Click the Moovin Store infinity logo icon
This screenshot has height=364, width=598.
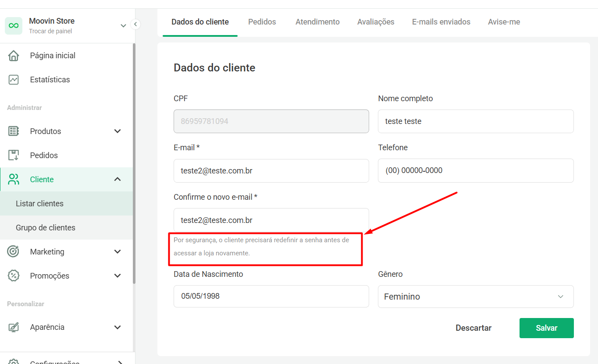[x=14, y=25]
